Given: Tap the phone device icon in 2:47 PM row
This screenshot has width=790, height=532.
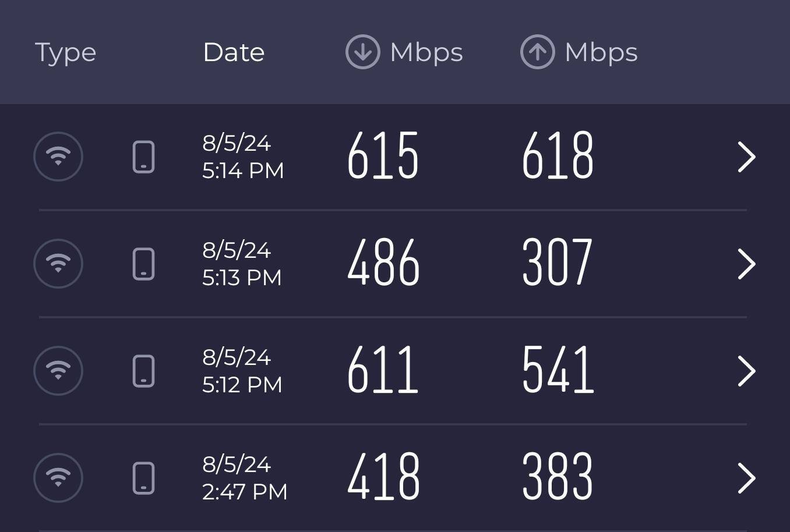Looking at the screenshot, I should [x=144, y=478].
